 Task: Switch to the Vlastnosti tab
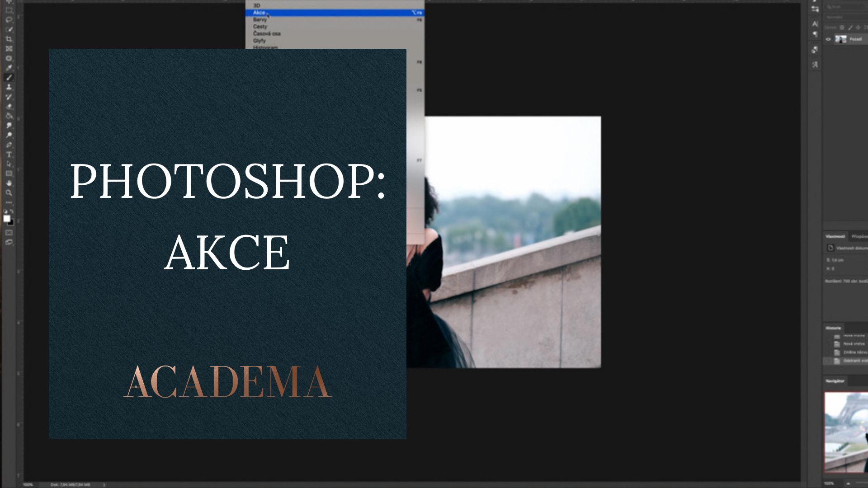(x=835, y=236)
